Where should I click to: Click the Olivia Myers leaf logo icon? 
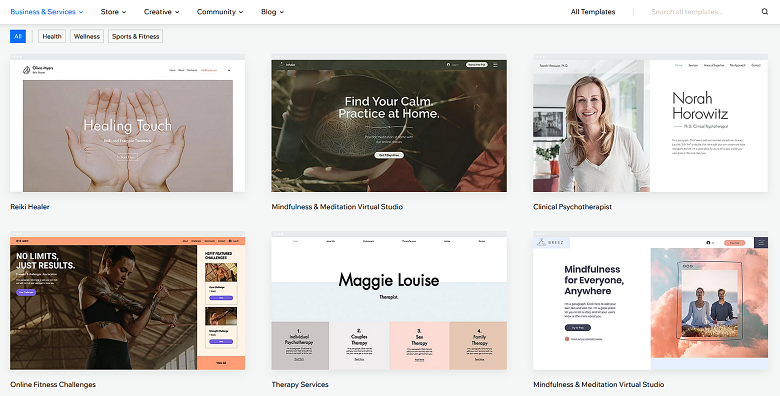coord(27,70)
